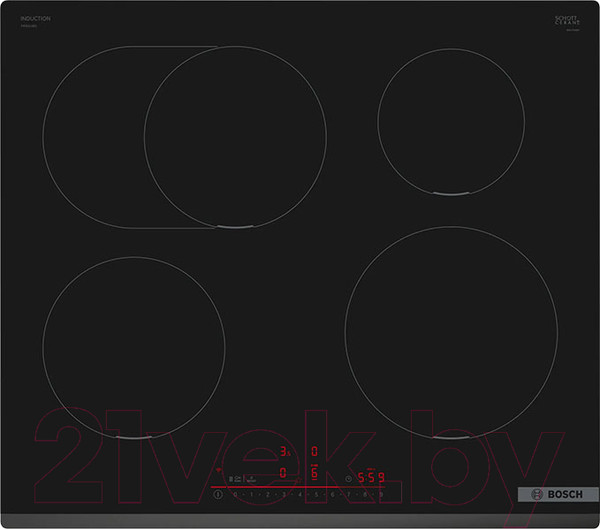Click the Induction label top-left
The width and height of the screenshot is (600, 529).
coord(35,19)
